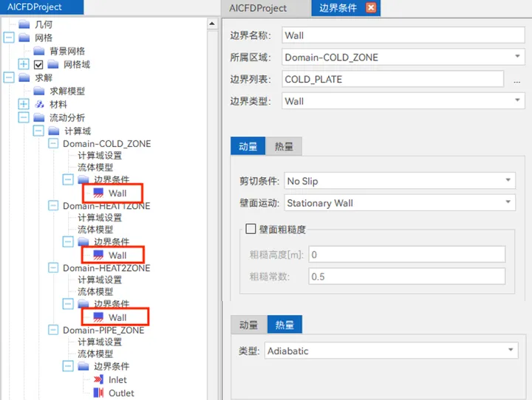Image resolution: width=532 pixels, height=400 pixels.
Task: Click the Inlet boundary icon
Action: coord(98,379)
